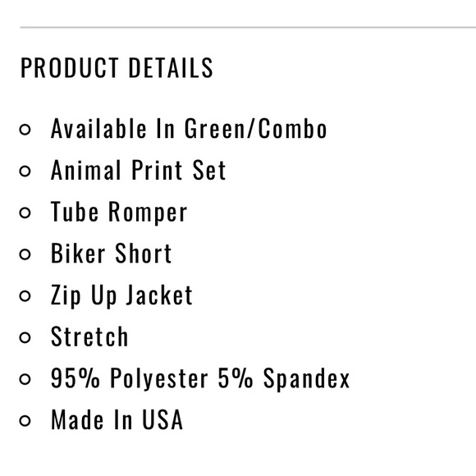The height and width of the screenshot is (476, 476).
Task: Click the PRODUCT DETAILS heading
Action: (117, 67)
